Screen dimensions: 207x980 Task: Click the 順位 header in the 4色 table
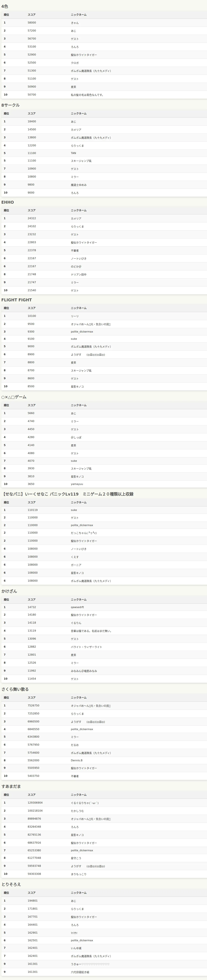[7, 15]
